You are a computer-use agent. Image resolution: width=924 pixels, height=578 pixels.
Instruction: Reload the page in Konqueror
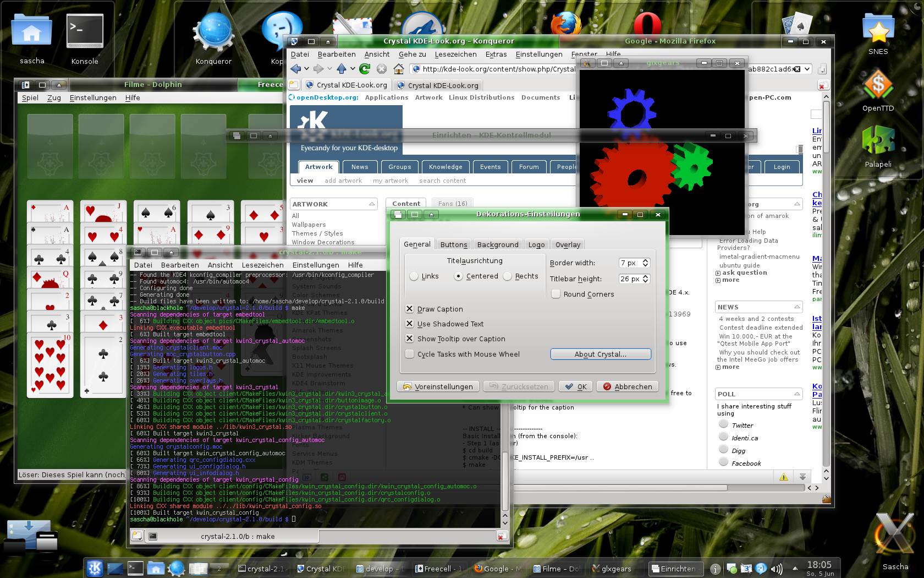click(364, 69)
